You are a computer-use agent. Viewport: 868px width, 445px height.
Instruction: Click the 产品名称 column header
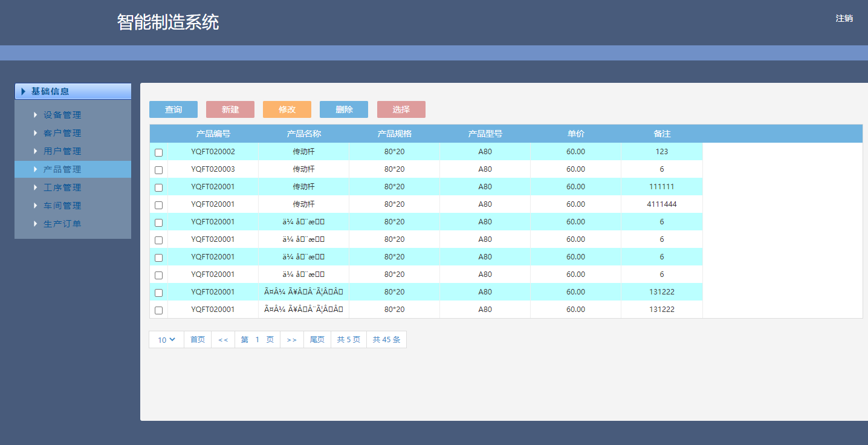[303, 134]
